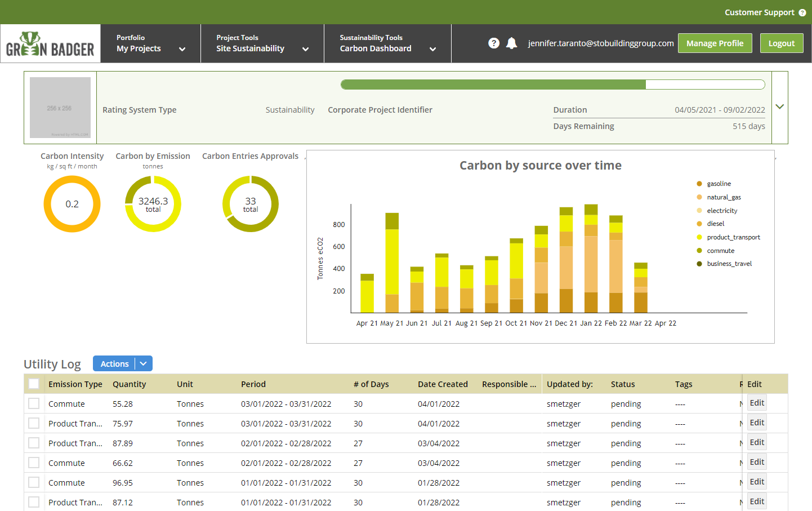Click the Green Badger logo
The width and height of the screenshot is (812, 511).
50,44
